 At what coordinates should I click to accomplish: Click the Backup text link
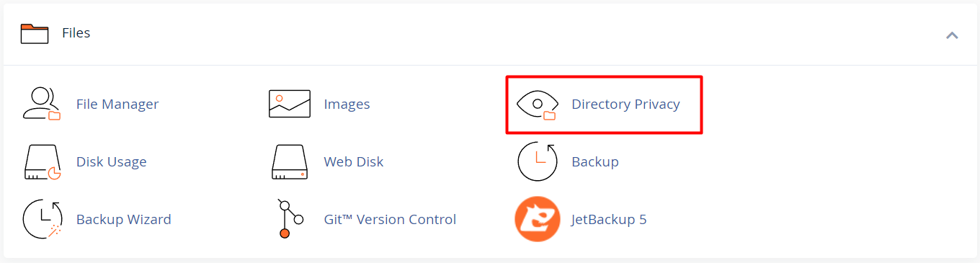point(595,162)
